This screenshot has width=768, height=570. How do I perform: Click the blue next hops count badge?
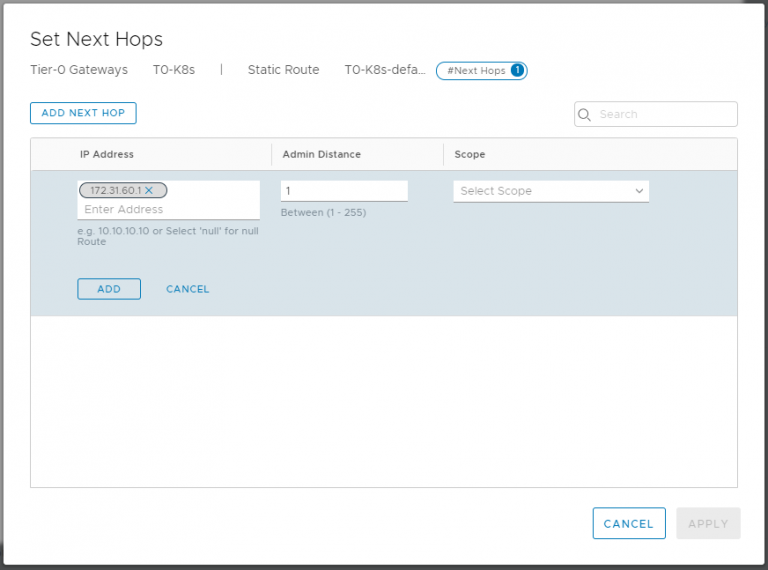click(x=517, y=70)
